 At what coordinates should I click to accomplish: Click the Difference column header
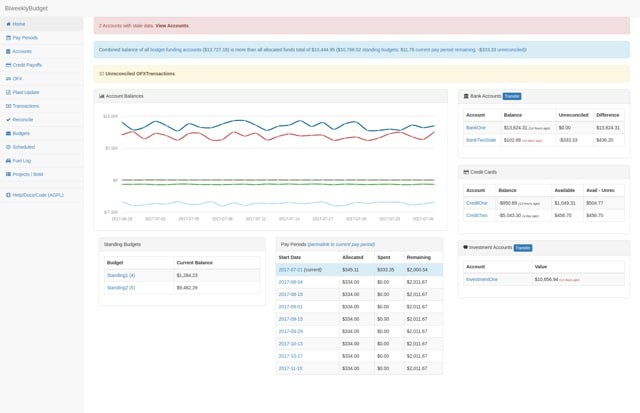608,115
